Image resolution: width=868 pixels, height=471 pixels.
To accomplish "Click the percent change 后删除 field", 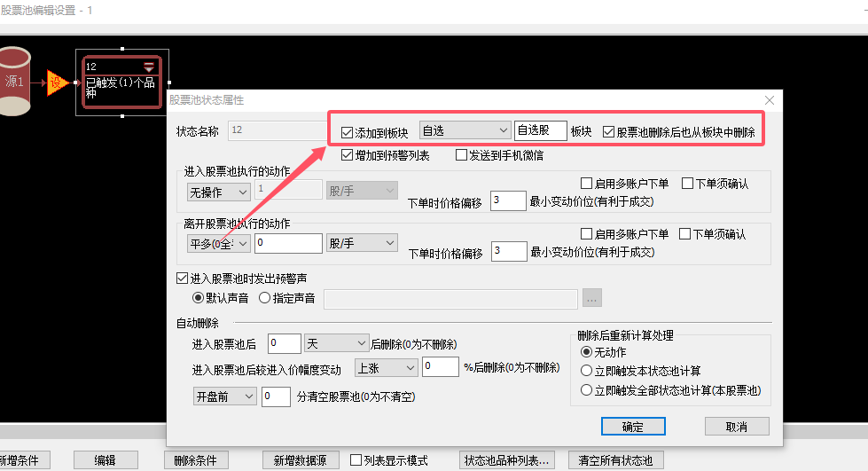I will pyautogui.click(x=440, y=367).
